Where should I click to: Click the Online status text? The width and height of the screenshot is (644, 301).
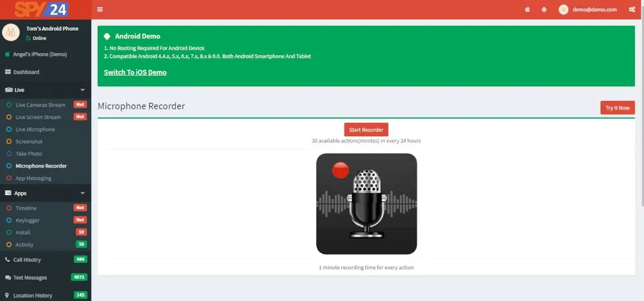(x=39, y=39)
